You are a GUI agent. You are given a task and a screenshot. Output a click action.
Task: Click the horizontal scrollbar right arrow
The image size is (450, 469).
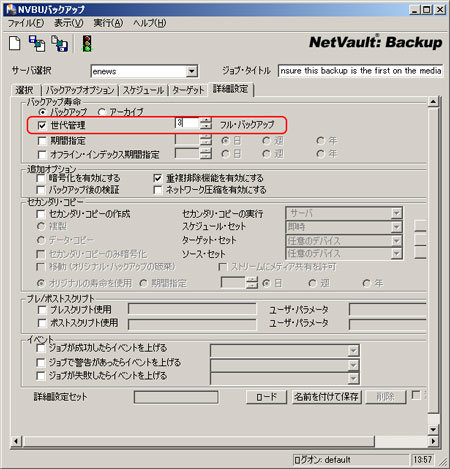(433, 441)
